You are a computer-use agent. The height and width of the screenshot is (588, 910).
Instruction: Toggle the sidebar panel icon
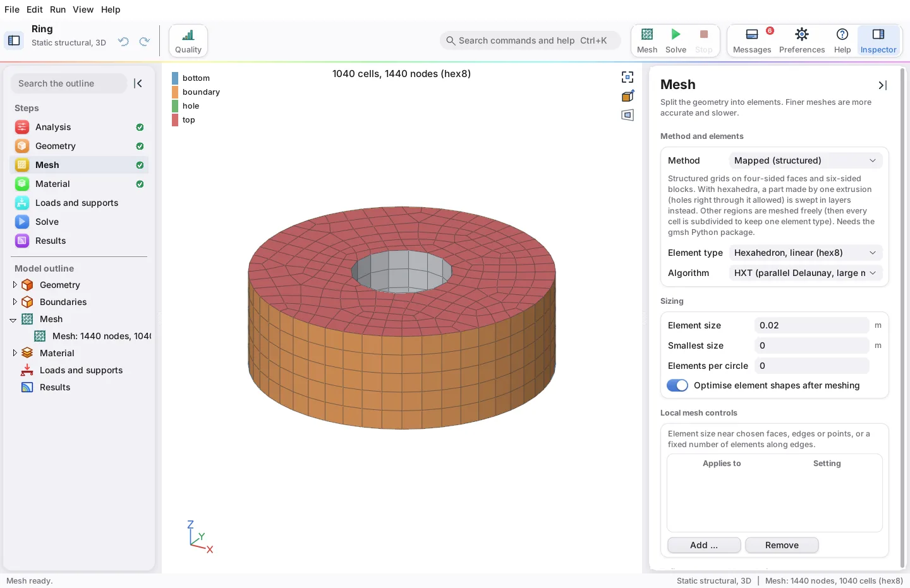point(14,40)
